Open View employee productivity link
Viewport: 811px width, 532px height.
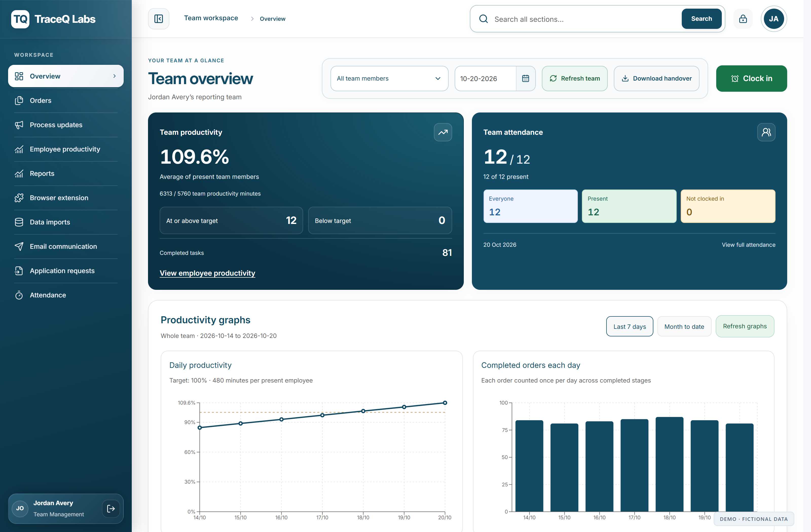click(x=207, y=273)
